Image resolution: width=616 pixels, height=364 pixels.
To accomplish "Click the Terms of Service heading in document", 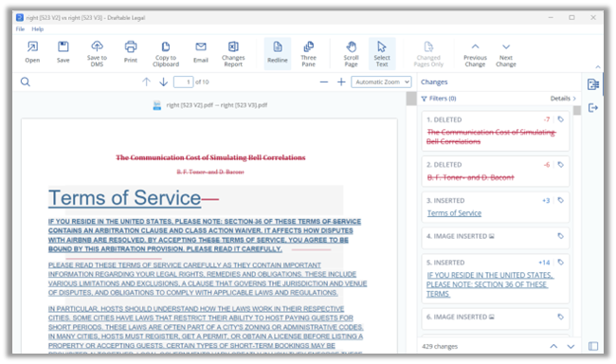I will click(x=125, y=198).
